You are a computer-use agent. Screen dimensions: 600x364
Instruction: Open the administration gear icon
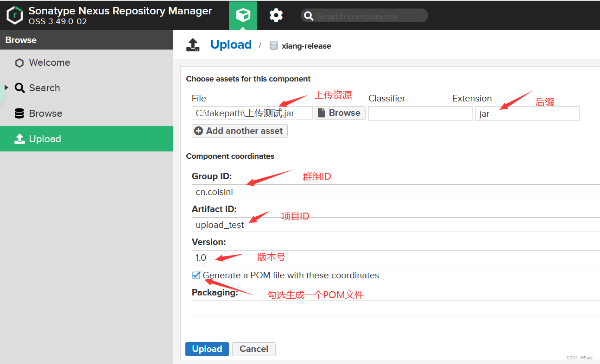coord(276,15)
